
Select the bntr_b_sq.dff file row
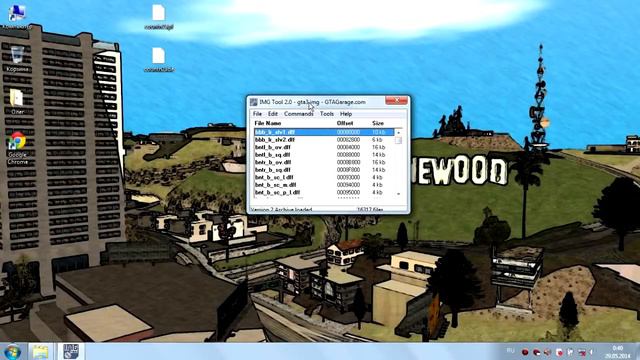tap(324, 170)
